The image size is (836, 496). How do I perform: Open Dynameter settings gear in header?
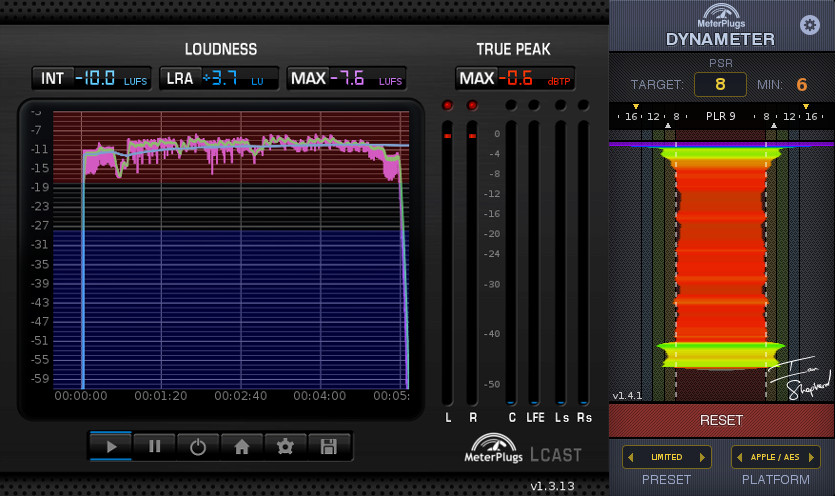pyautogui.click(x=809, y=25)
